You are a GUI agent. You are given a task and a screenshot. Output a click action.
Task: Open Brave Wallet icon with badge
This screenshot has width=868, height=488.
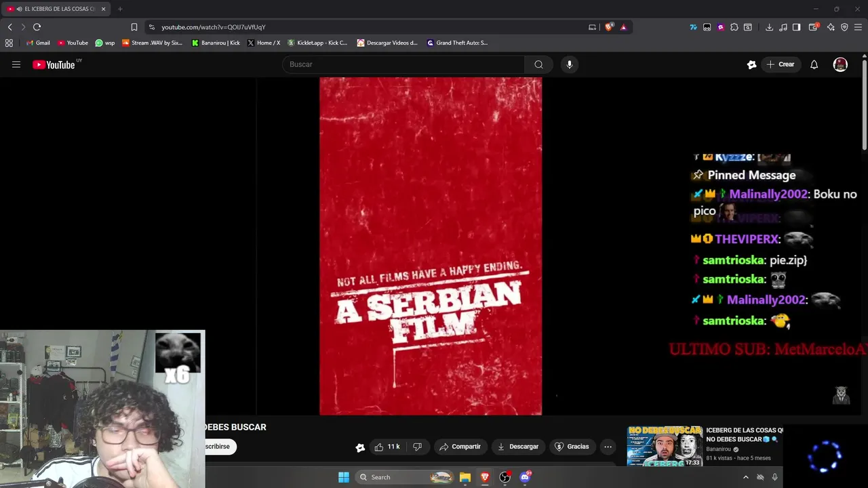coord(814,27)
